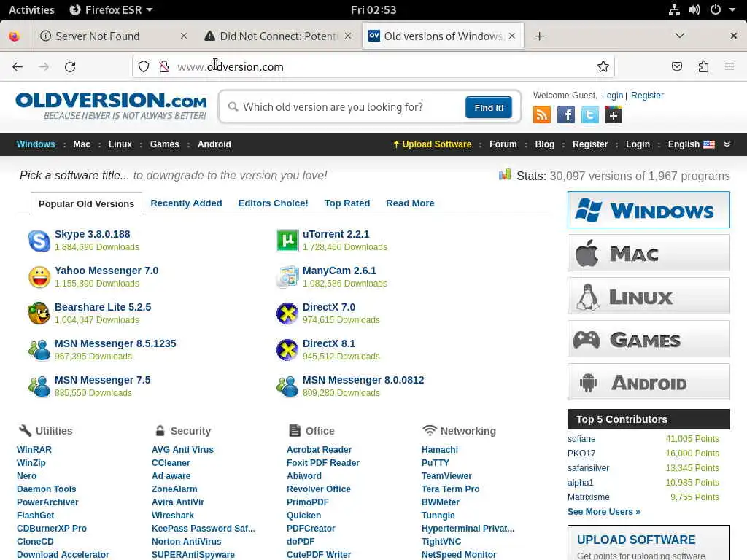Click the insecure connection lock icon
The width and height of the screenshot is (747, 560).
[164, 66]
